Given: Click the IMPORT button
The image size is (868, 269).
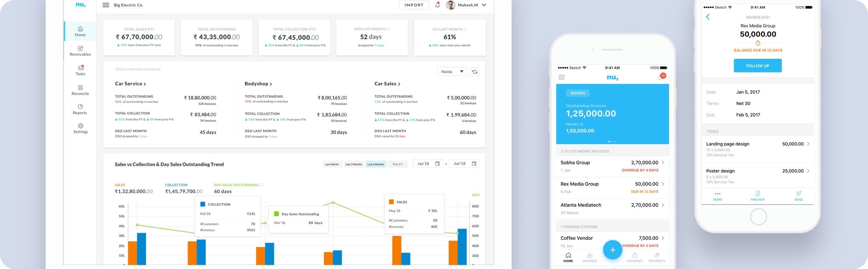Looking at the screenshot, I should [x=414, y=5].
